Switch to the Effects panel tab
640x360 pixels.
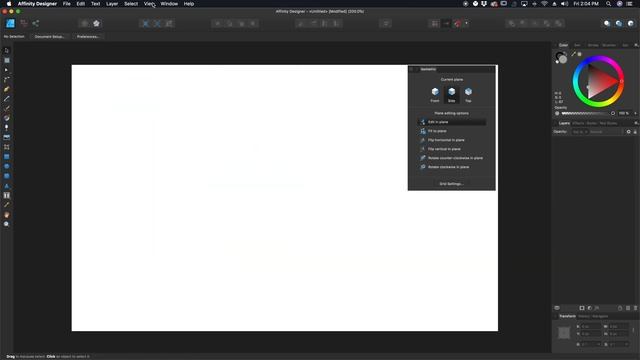pyautogui.click(x=578, y=123)
